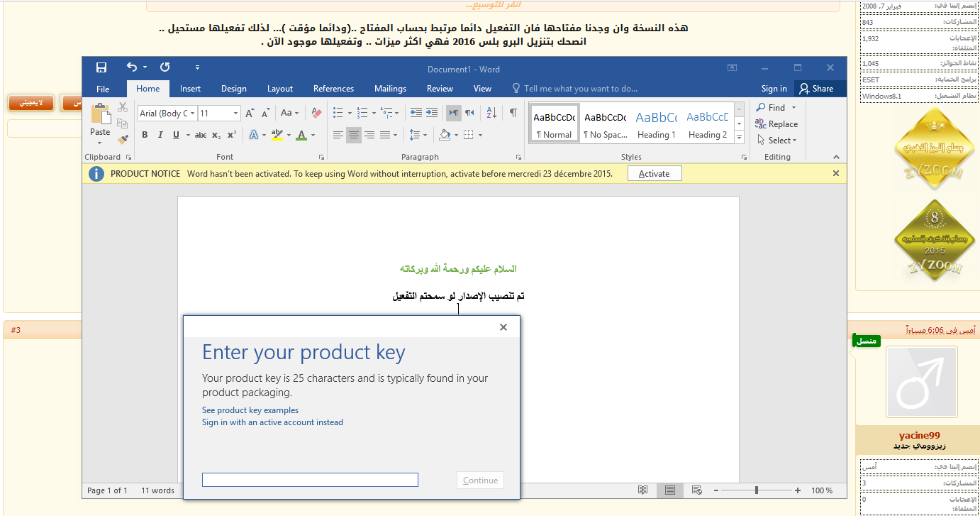The image size is (980, 516).
Task: Open the font size dropdown
Action: pyautogui.click(x=237, y=114)
